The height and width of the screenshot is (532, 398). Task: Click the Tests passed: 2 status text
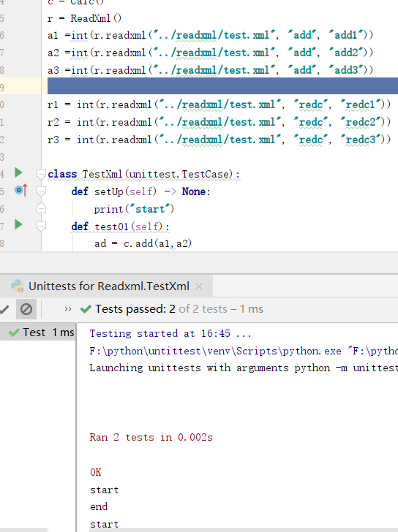(x=135, y=309)
